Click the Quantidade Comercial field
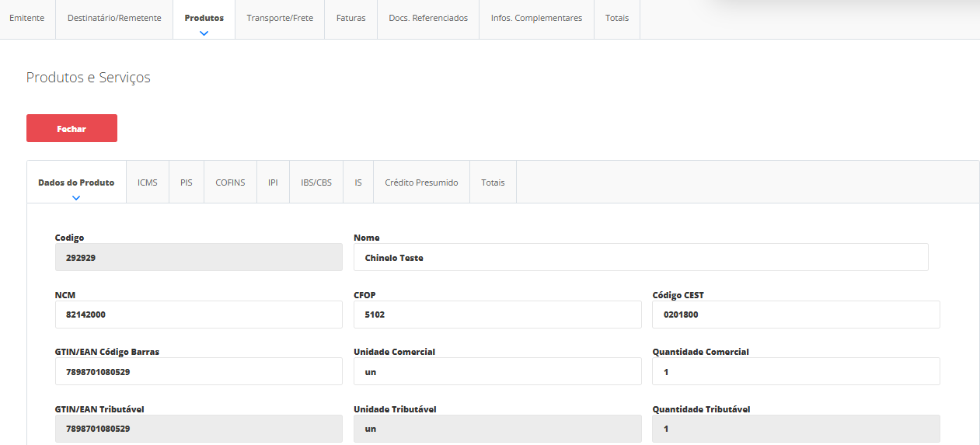The image size is (980, 445). pos(796,371)
